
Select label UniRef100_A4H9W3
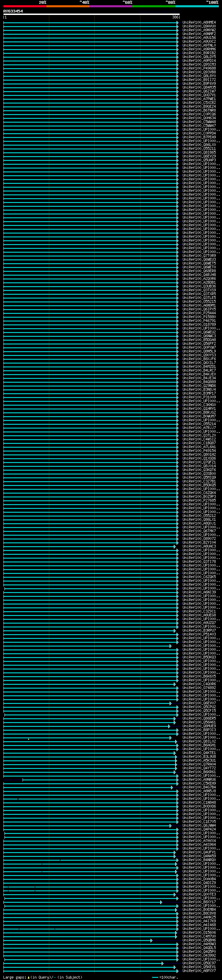(199, 944)
